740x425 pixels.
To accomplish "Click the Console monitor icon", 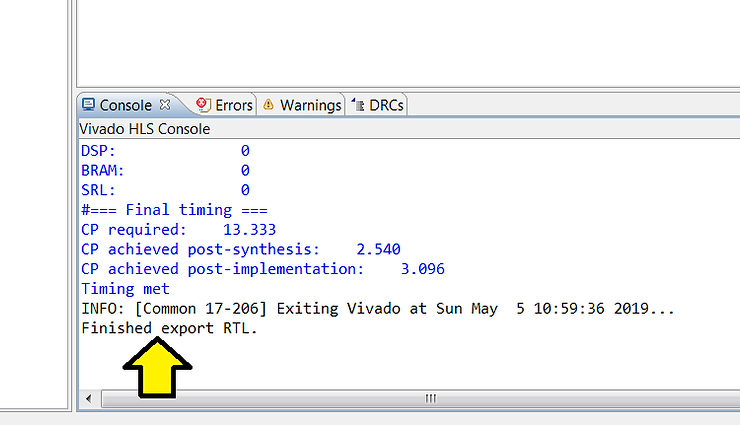I will point(88,104).
